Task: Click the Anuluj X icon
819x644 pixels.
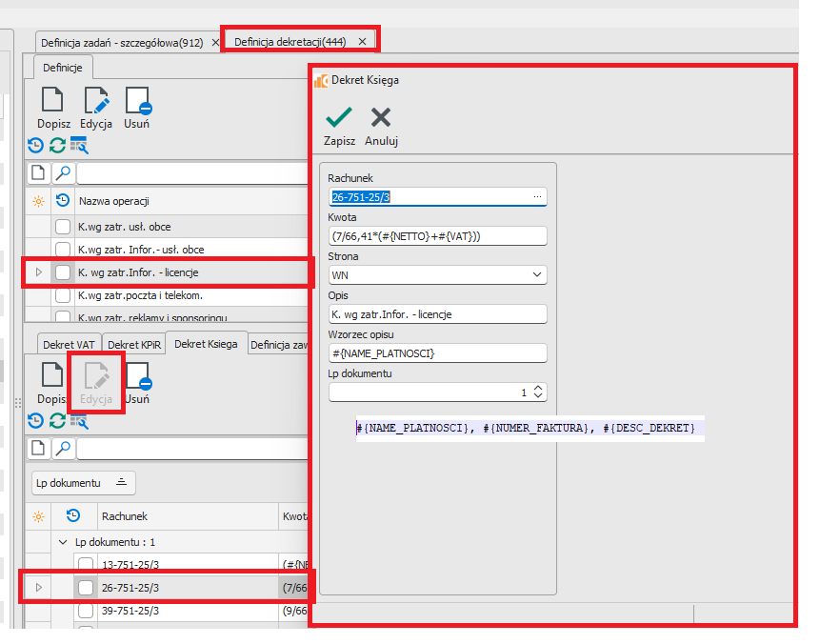Action: click(x=381, y=118)
